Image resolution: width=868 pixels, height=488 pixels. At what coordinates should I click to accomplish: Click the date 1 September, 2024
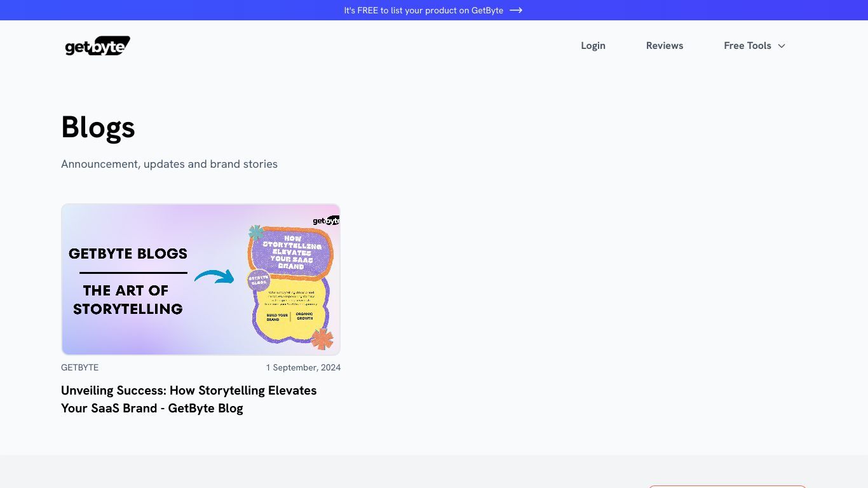pyautogui.click(x=303, y=367)
